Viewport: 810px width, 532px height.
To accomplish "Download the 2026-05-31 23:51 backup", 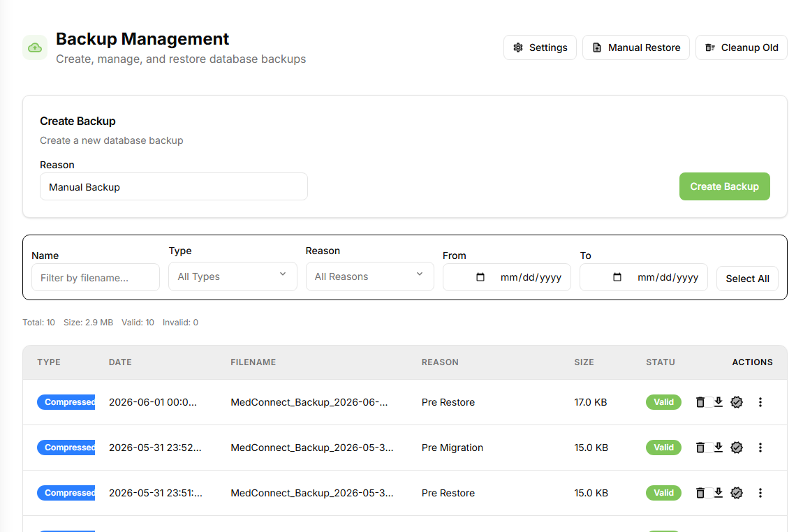I will click(719, 493).
